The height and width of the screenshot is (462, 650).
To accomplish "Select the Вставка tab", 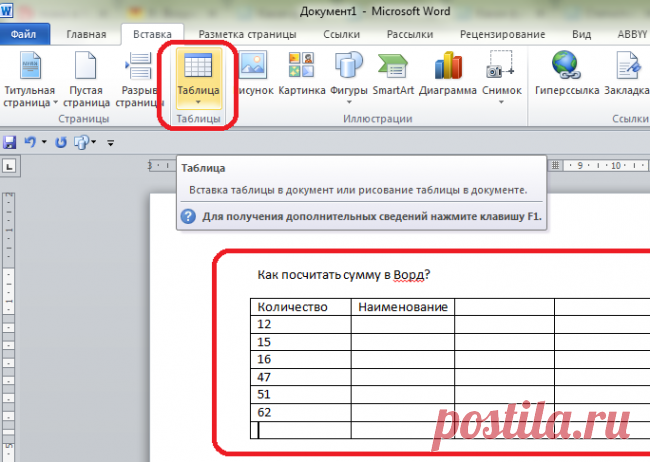I will coord(152,34).
